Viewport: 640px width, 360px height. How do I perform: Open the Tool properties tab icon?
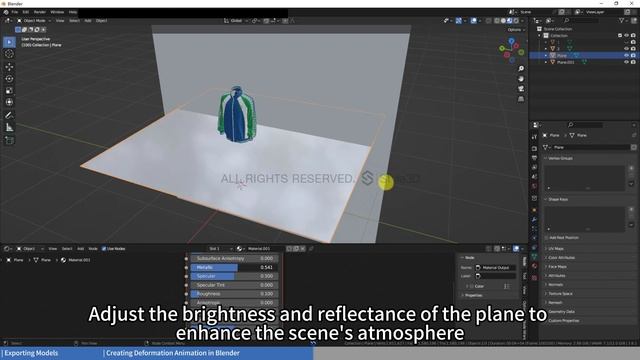534,137
